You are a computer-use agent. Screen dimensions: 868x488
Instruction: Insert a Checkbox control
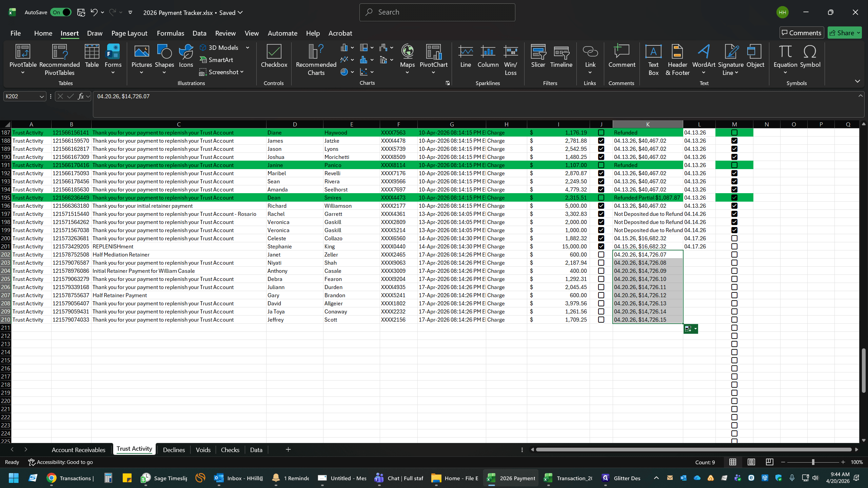pyautogui.click(x=274, y=56)
